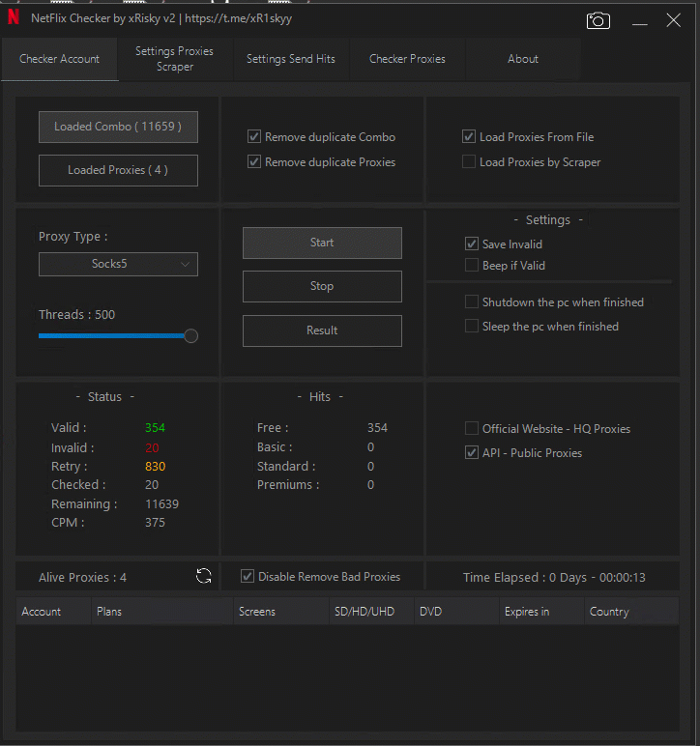The image size is (700, 746).
Task: Uncheck Load Proxies From File
Action: (x=469, y=136)
